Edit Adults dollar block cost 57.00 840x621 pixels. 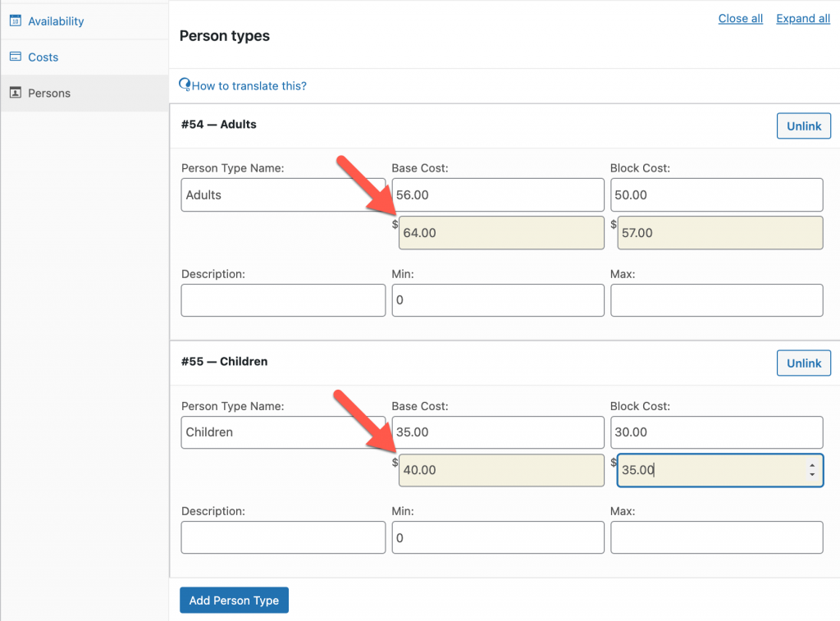(720, 232)
